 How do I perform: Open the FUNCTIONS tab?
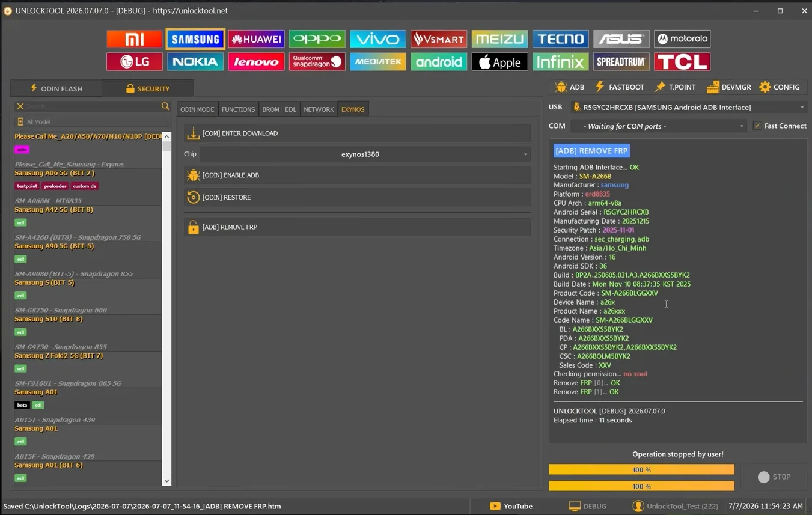coord(238,109)
